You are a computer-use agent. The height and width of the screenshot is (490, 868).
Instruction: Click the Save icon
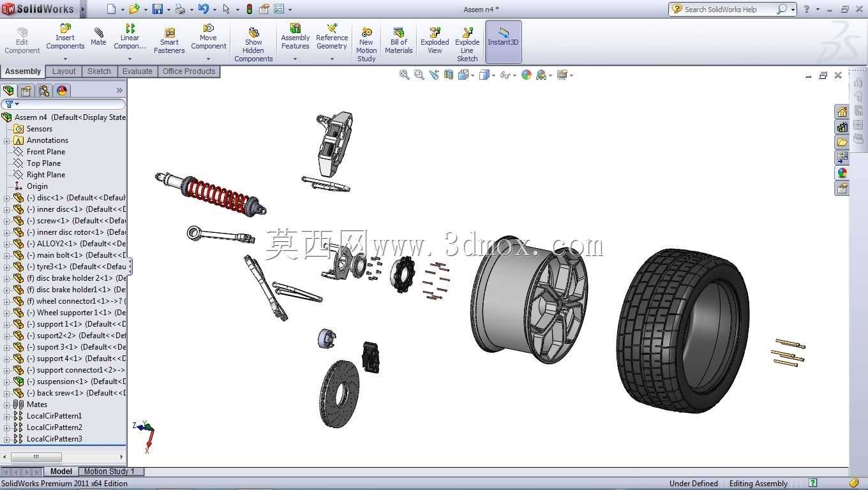[157, 9]
